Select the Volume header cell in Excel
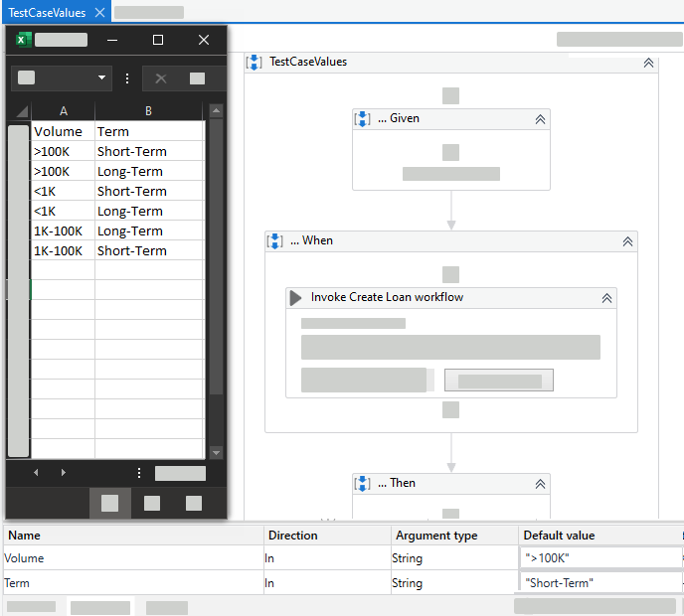Image resolution: width=684 pixels, height=616 pixels. [x=63, y=131]
